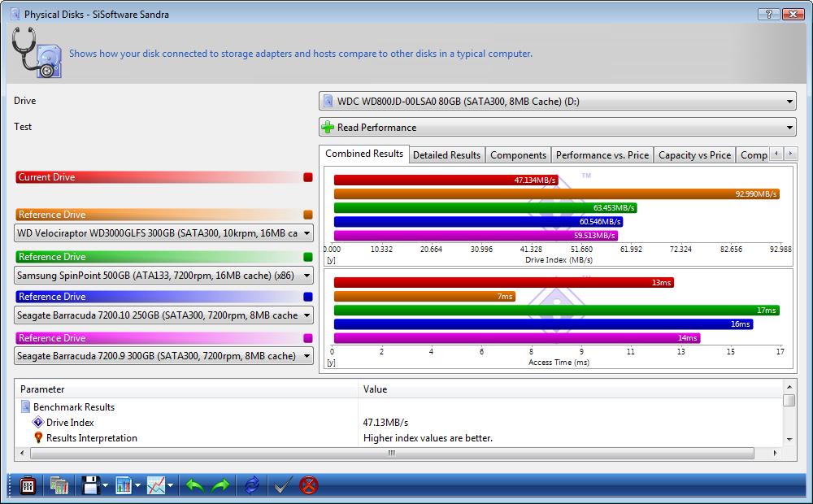This screenshot has width=813, height=504.
Task: Open the options mixer icon in bottom toolbar
Action: [28, 485]
